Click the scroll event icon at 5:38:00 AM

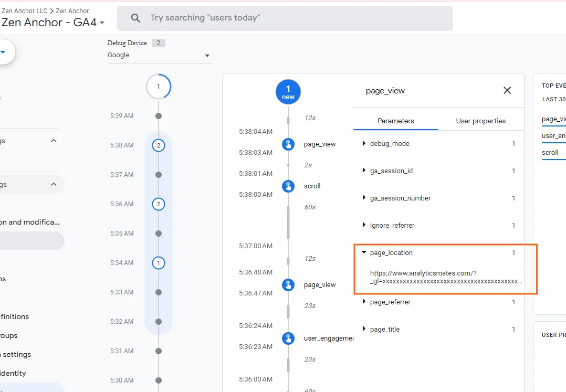288,186
